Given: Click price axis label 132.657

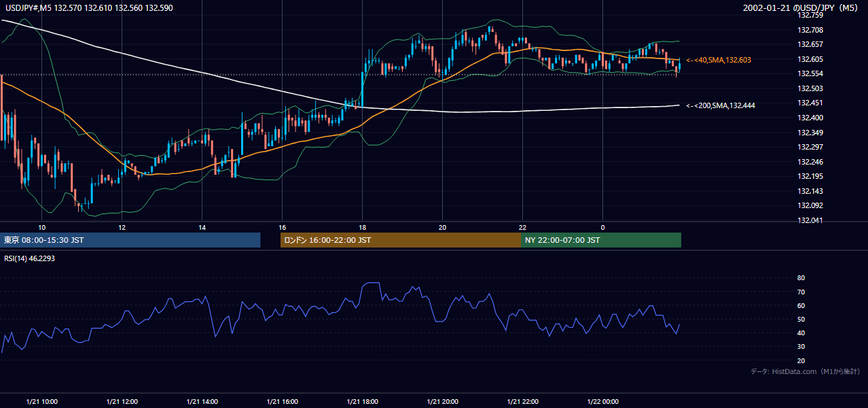Looking at the screenshot, I should (811, 44).
